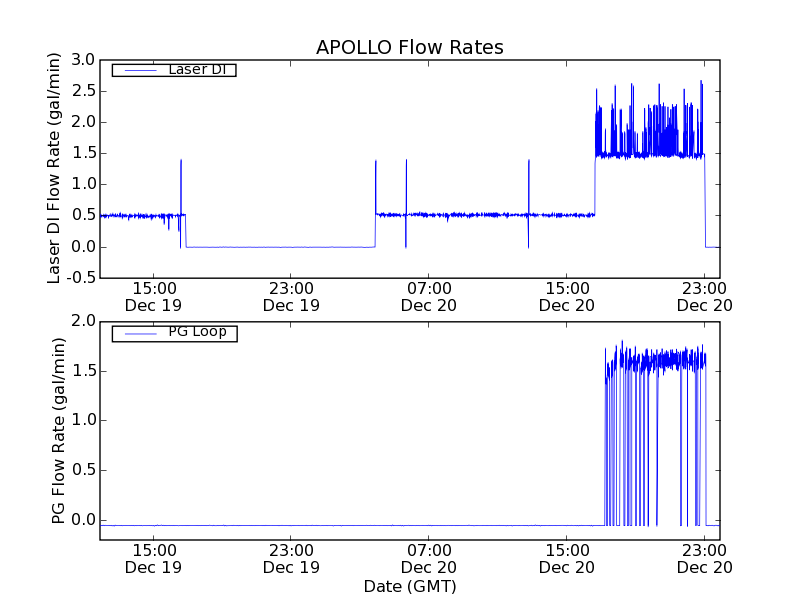Screen dimensions: 800x600
Task: Click the PG Loop active burst region
Action: click(x=656, y=434)
